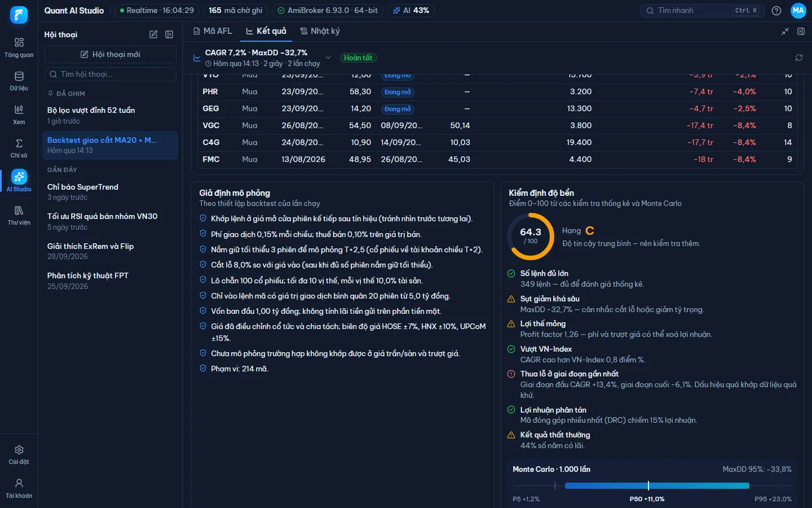Open conversation Tối ưu RSI quá bán nhóm VN30
Screen dimensions: 812x508
tap(111, 221)
